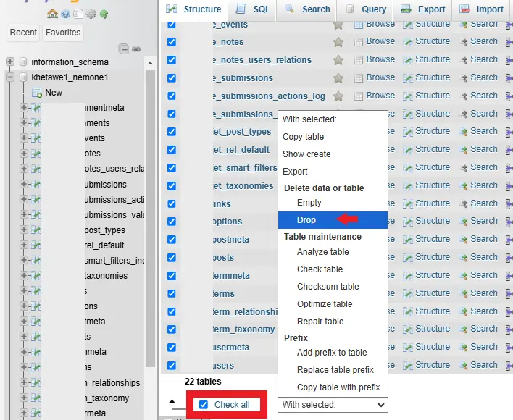Click the phpMyAdmin home icon

52,14
